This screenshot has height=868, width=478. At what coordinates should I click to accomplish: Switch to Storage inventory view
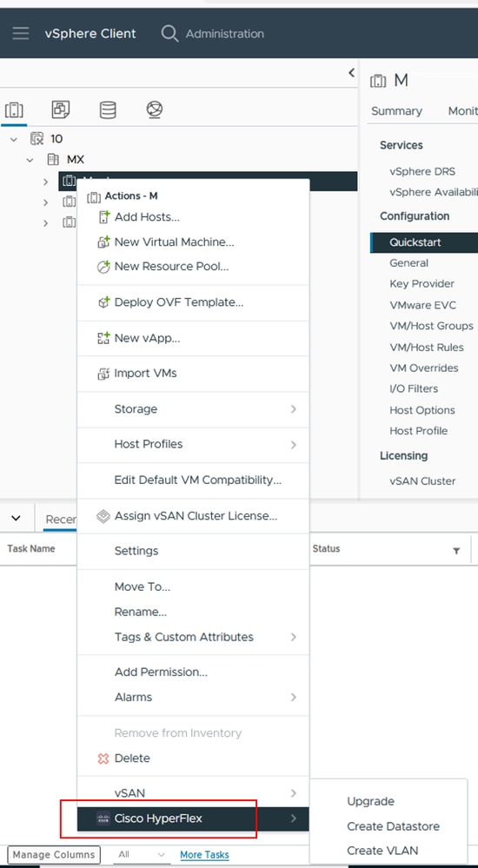point(108,109)
